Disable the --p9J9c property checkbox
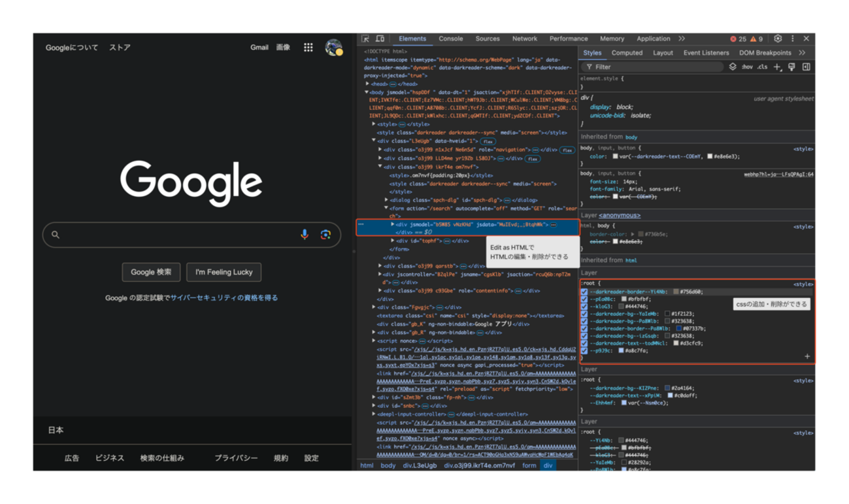Viewport: 849px width, 504px height. (584, 350)
